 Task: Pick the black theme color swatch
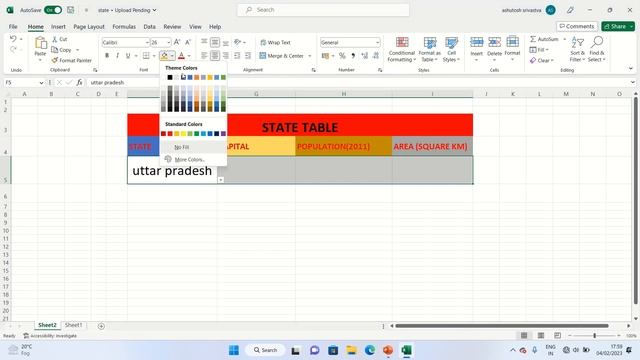[170, 77]
